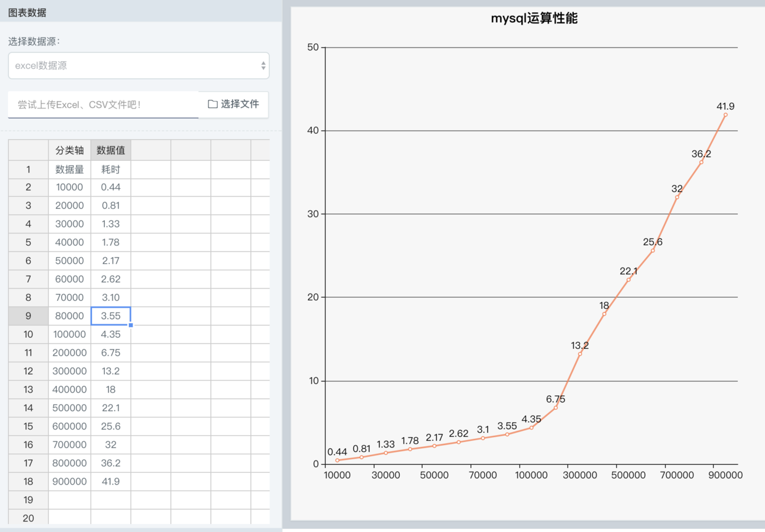765x532 pixels.
Task: Select the 数据量 cell in row 1
Action: pos(70,170)
